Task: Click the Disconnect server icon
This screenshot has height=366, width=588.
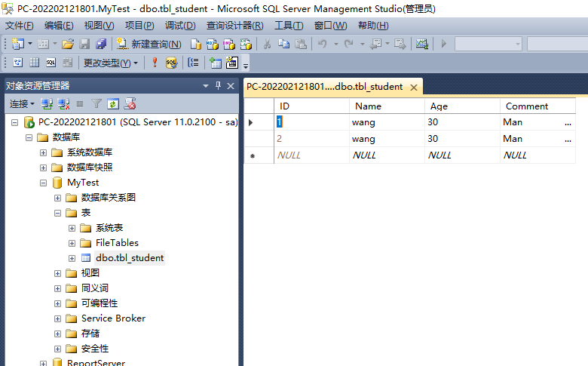Action: (x=63, y=104)
